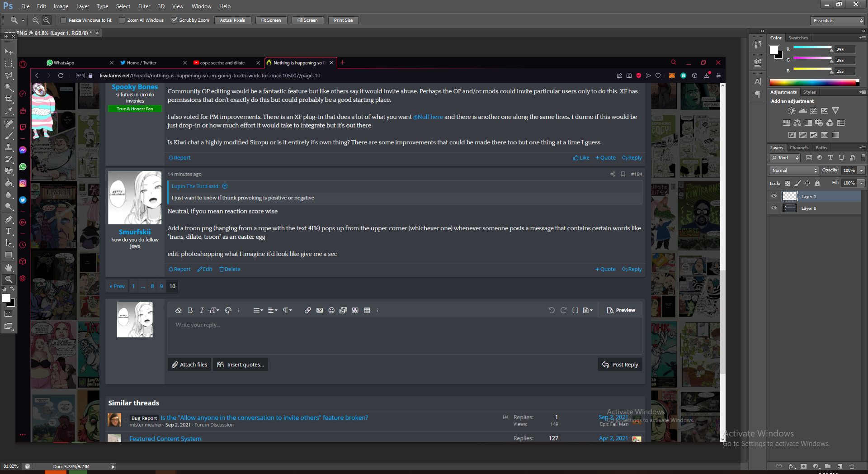Screen dimensions: 868x474
Task: Enable Resize Windows to Fit checkbox
Action: click(63, 20)
